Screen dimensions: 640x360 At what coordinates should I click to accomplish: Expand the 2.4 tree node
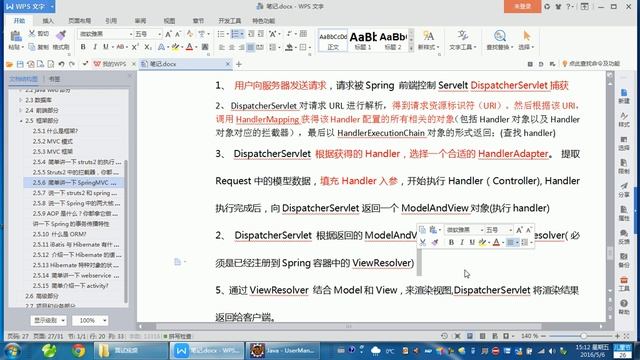(21, 110)
